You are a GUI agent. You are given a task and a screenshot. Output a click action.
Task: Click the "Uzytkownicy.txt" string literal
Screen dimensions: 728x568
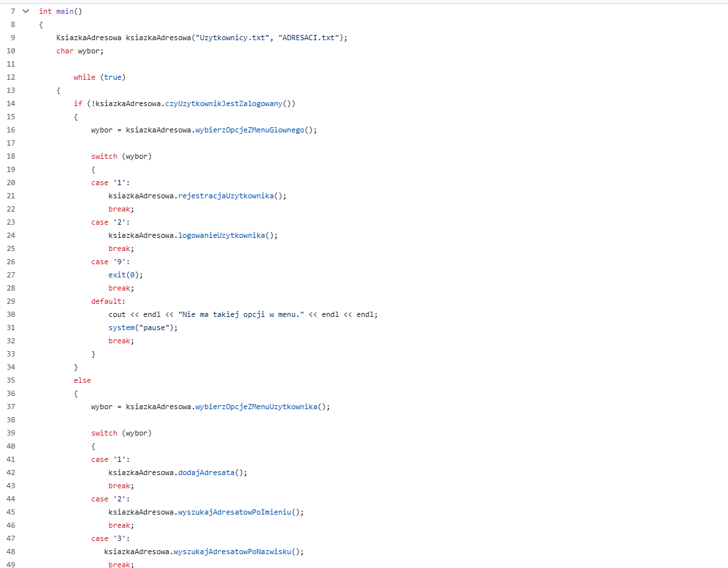[x=232, y=38]
